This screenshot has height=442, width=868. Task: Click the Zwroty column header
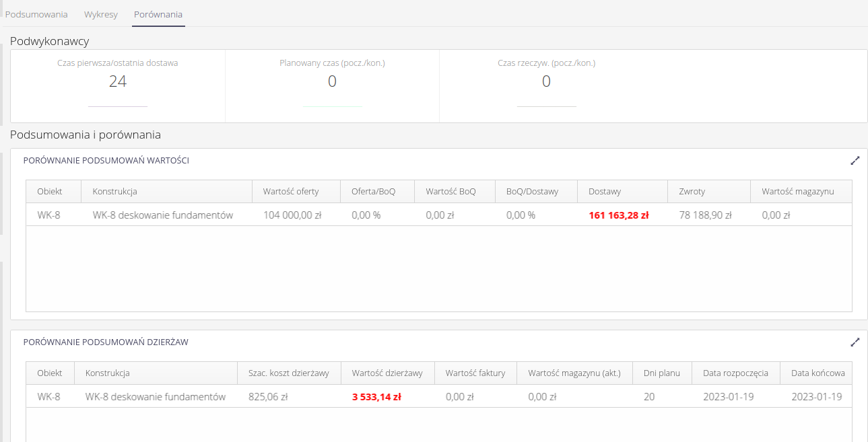pyautogui.click(x=692, y=192)
